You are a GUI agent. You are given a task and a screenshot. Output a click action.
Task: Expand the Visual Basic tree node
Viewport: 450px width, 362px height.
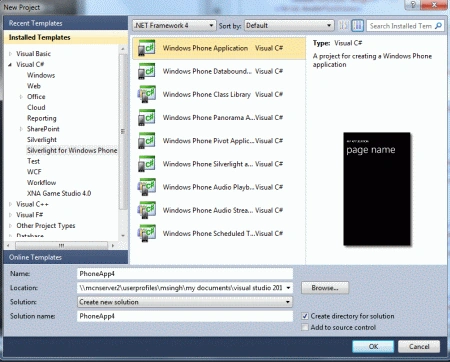[10, 54]
